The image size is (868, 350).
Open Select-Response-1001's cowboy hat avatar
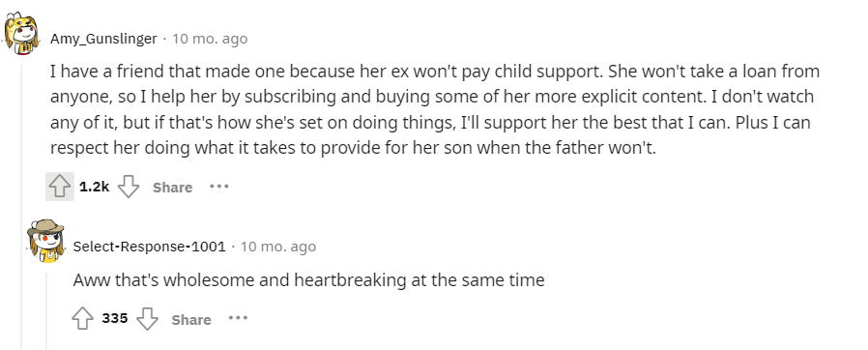[45, 241]
